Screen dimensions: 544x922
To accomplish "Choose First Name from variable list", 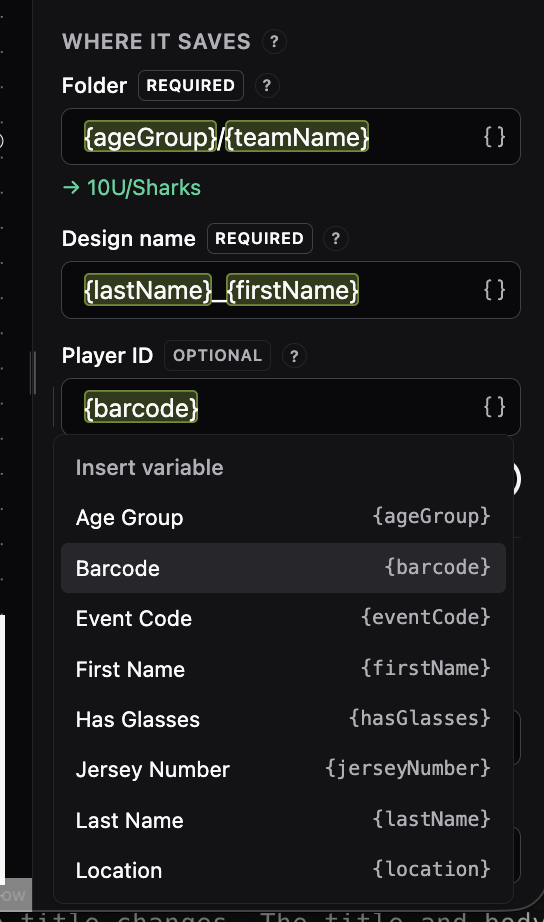I will click(283, 669).
